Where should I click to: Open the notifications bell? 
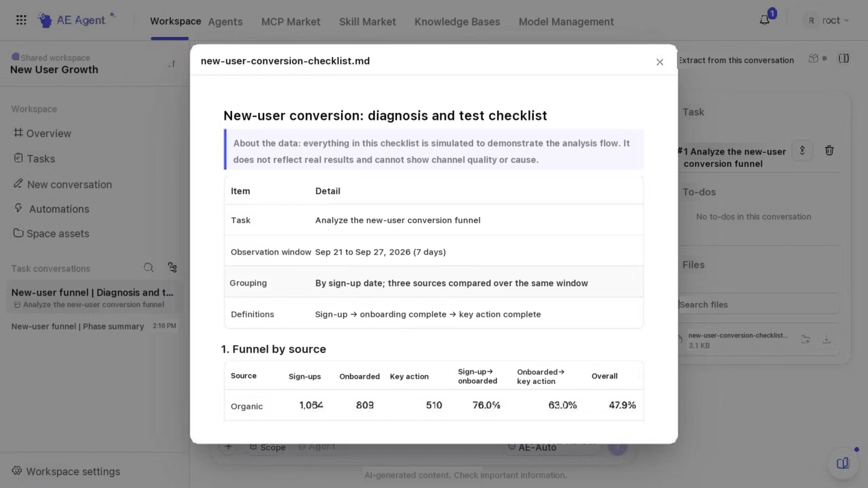tap(764, 20)
